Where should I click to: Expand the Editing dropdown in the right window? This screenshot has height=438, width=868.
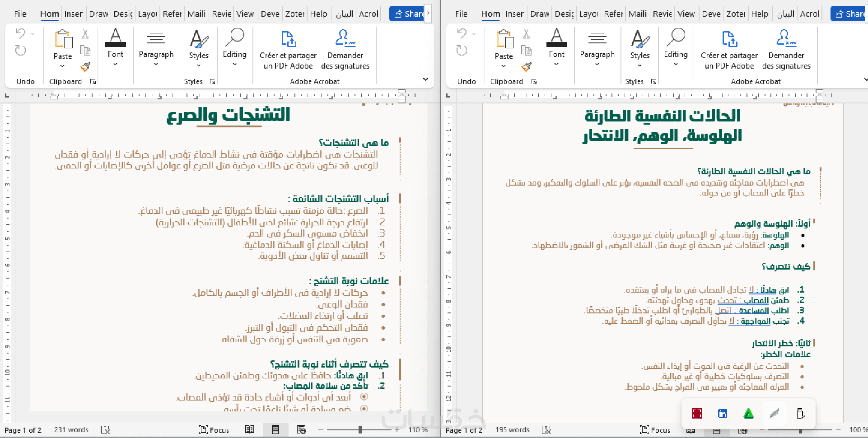pos(676,64)
